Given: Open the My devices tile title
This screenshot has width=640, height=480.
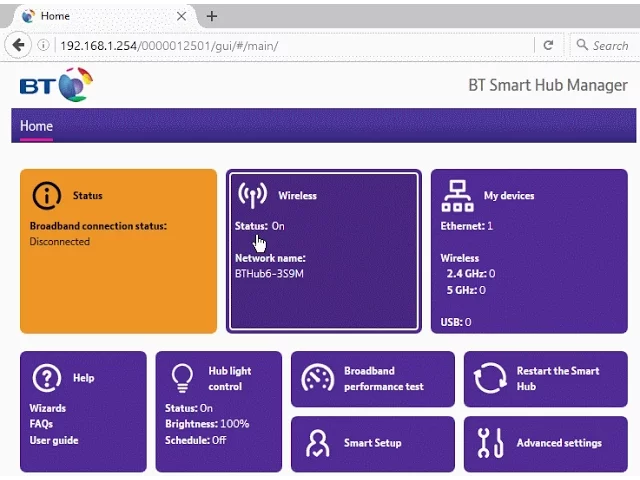Looking at the screenshot, I should (509, 196).
